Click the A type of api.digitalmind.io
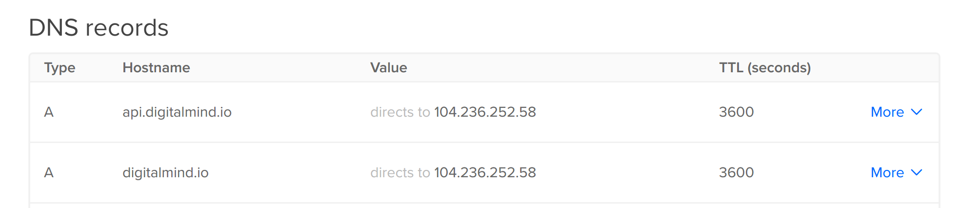980x208 pixels. click(x=49, y=112)
